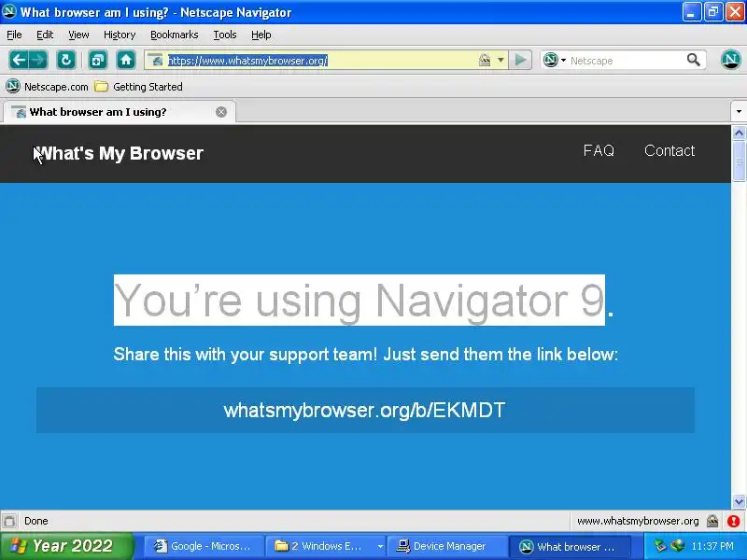Expand the Windows Explorer group dropdown arrow
747x560 pixels.
point(380,546)
